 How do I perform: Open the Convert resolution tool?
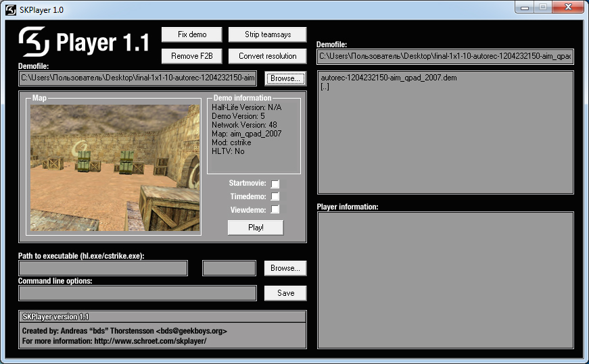pyautogui.click(x=268, y=56)
